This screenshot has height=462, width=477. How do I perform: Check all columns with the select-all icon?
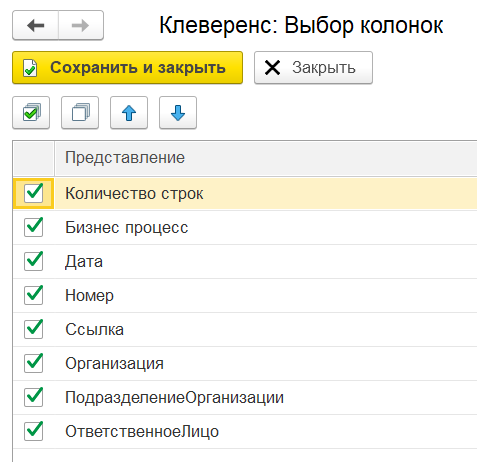tap(31, 113)
